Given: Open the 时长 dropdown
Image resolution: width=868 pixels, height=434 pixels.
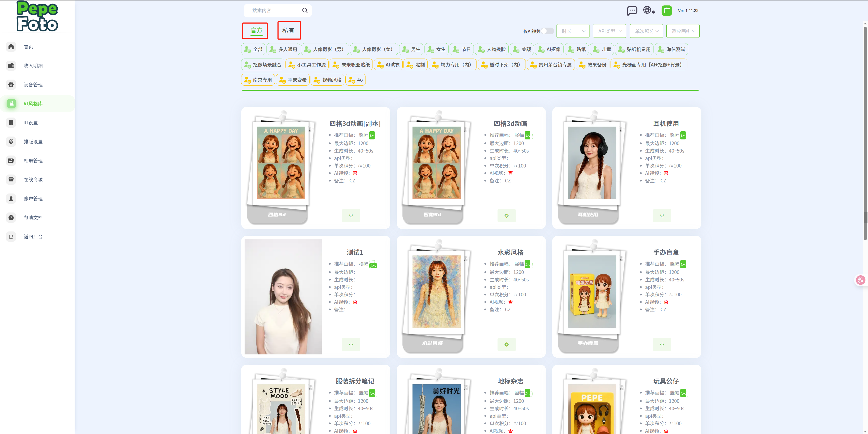Looking at the screenshot, I should click(x=573, y=31).
